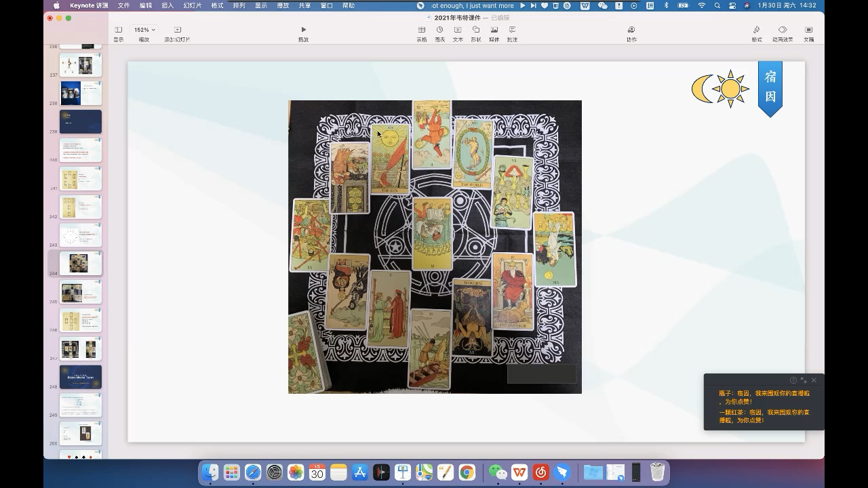868x488 pixels.
Task: Open the View (显示) toolbar button
Action: click(x=119, y=34)
